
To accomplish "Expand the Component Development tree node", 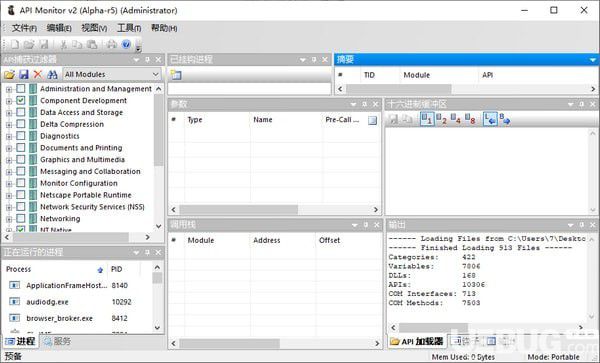I will point(9,101).
